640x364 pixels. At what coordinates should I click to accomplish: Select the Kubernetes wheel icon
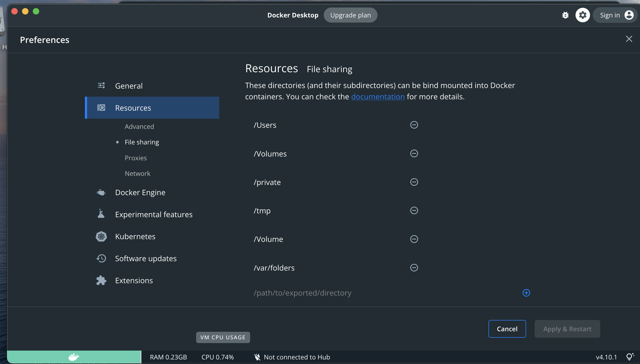(x=101, y=236)
